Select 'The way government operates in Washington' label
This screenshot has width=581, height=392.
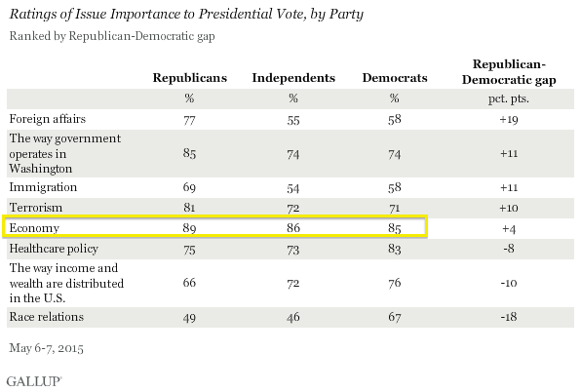click(x=65, y=153)
